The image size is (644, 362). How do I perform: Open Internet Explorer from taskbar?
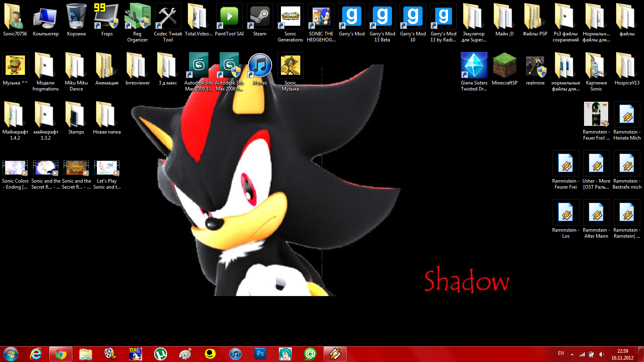click(36, 354)
